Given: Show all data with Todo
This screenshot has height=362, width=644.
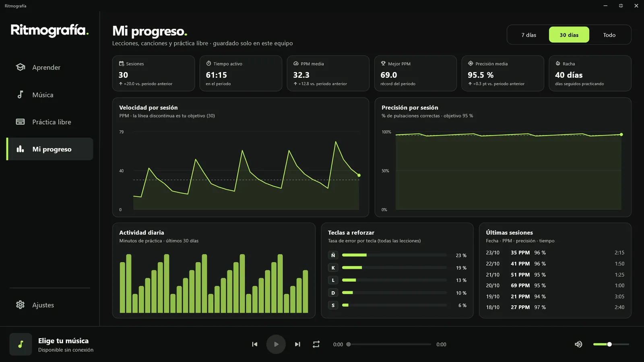Looking at the screenshot, I should point(609,35).
